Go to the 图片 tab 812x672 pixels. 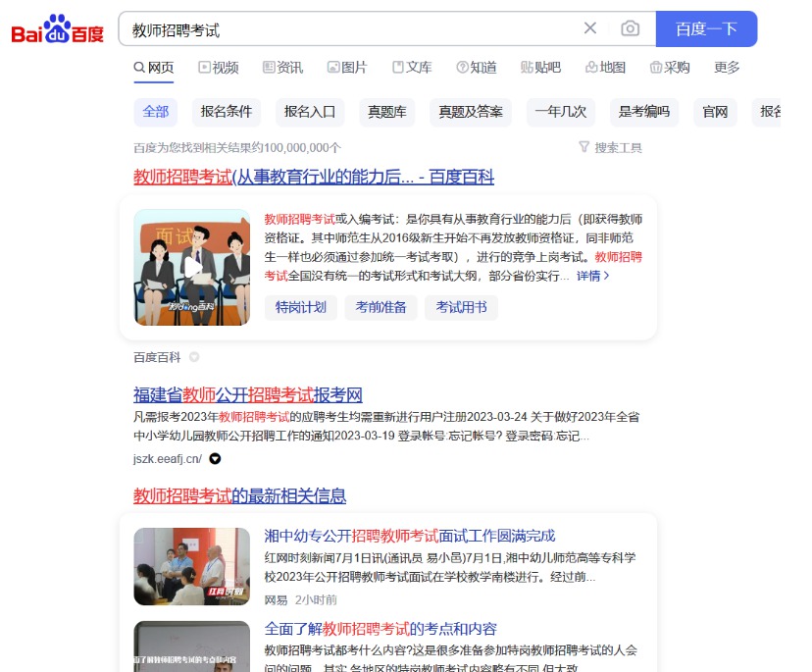click(x=347, y=68)
